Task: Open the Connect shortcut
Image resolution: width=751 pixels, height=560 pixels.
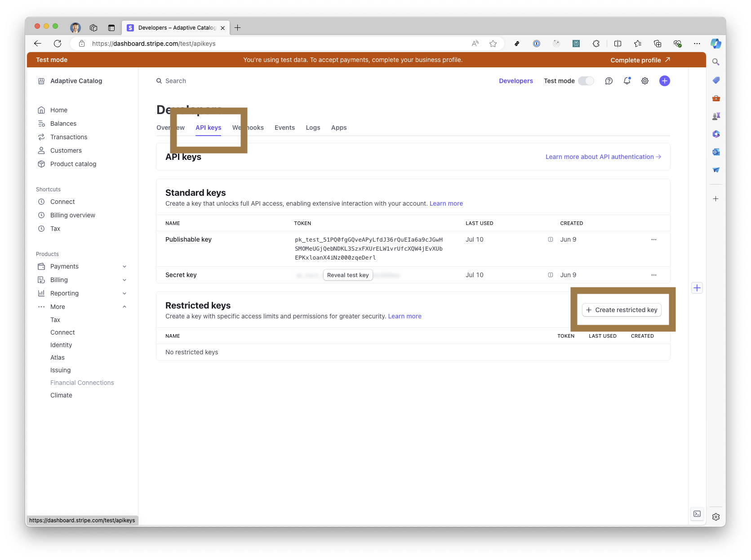Action: point(62,202)
